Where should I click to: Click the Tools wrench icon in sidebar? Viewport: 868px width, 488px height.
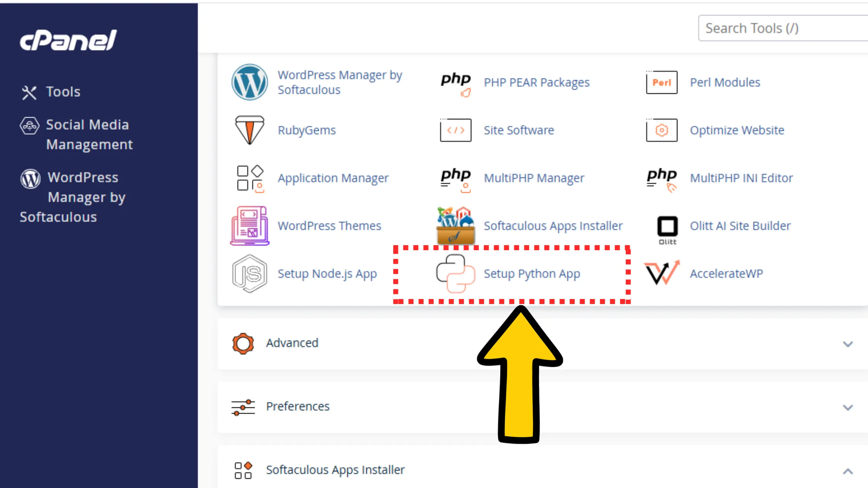point(29,93)
